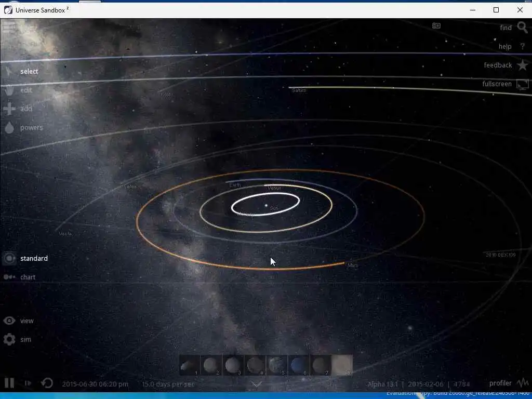
Task: Click the reset simulation circular arrow
Action: coord(47,383)
